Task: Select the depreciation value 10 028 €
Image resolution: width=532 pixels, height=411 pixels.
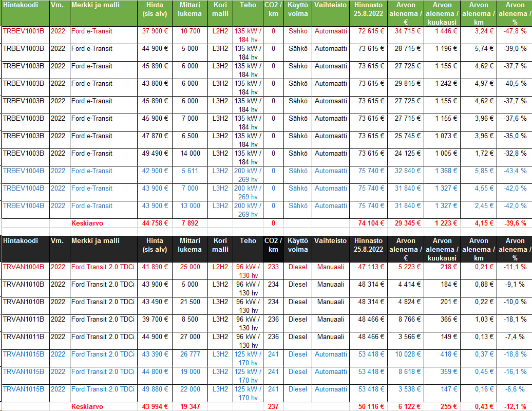Action: tap(406, 359)
